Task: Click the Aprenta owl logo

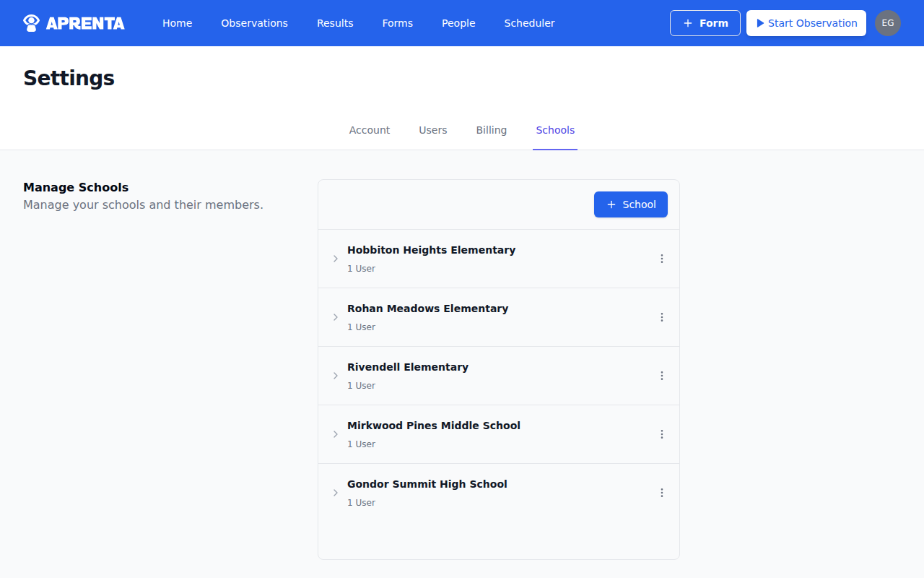Action: [x=30, y=22]
